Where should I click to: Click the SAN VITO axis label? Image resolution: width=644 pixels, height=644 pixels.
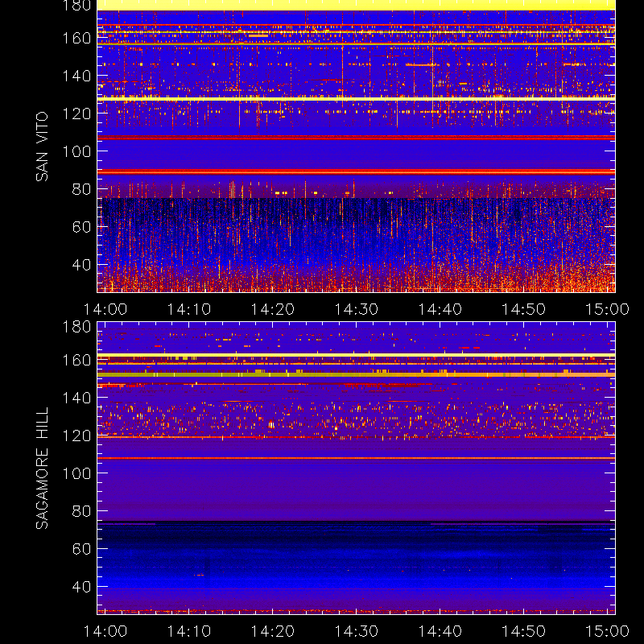point(42,147)
